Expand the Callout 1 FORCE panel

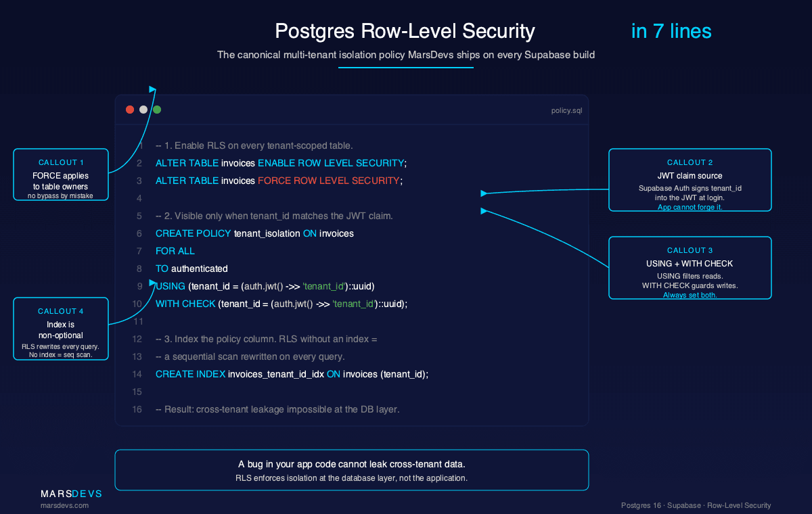(60, 174)
